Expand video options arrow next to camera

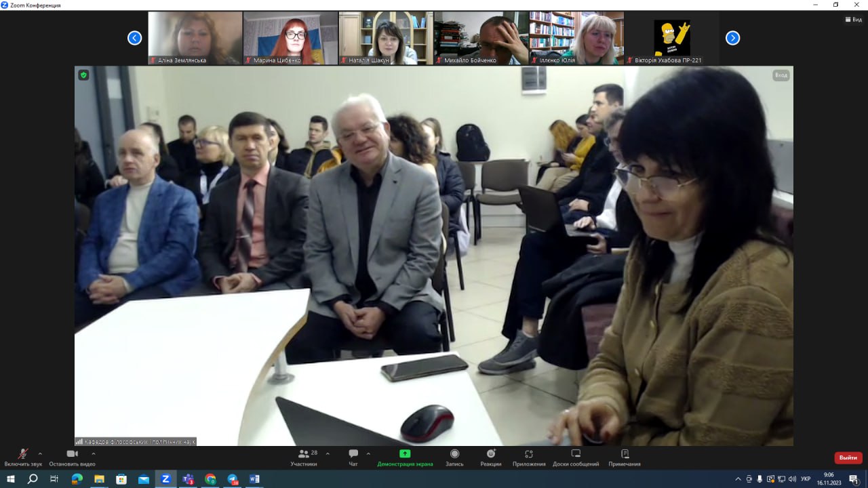click(93, 453)
